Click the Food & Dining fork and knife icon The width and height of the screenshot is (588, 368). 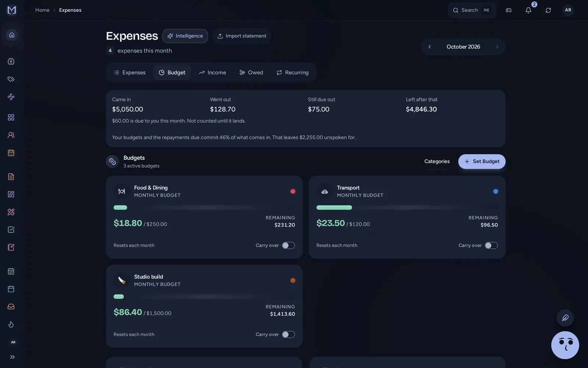click(122, 191)
